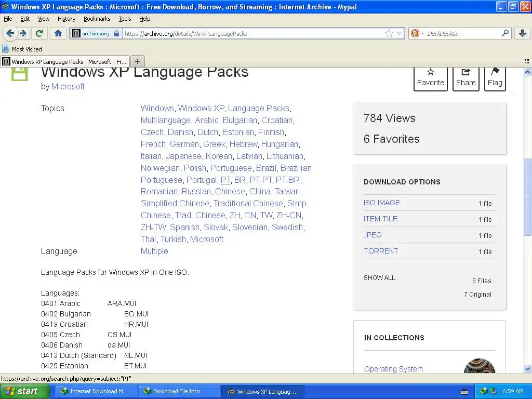Open the Microsoft author link
Screen dimensions: 532x399
click(68, 87)
